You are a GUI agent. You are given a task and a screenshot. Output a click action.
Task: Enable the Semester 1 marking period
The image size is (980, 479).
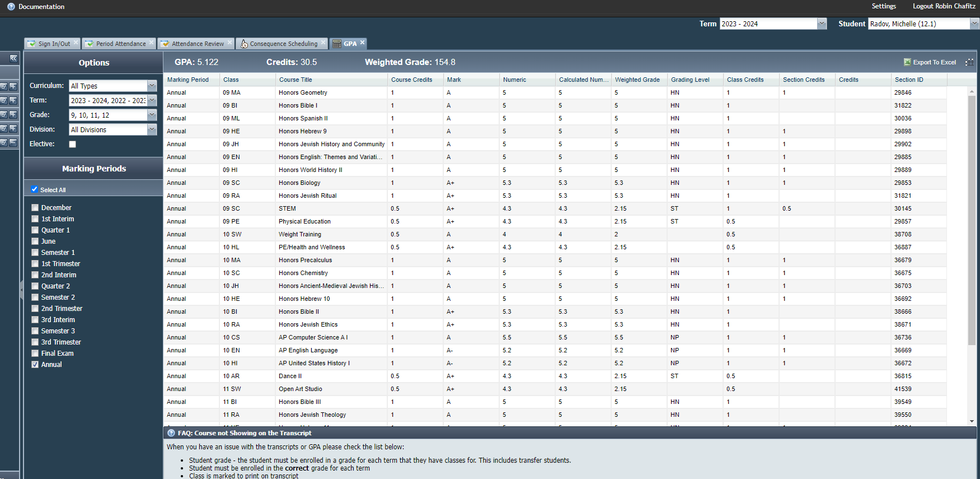[x=35, y=253]
